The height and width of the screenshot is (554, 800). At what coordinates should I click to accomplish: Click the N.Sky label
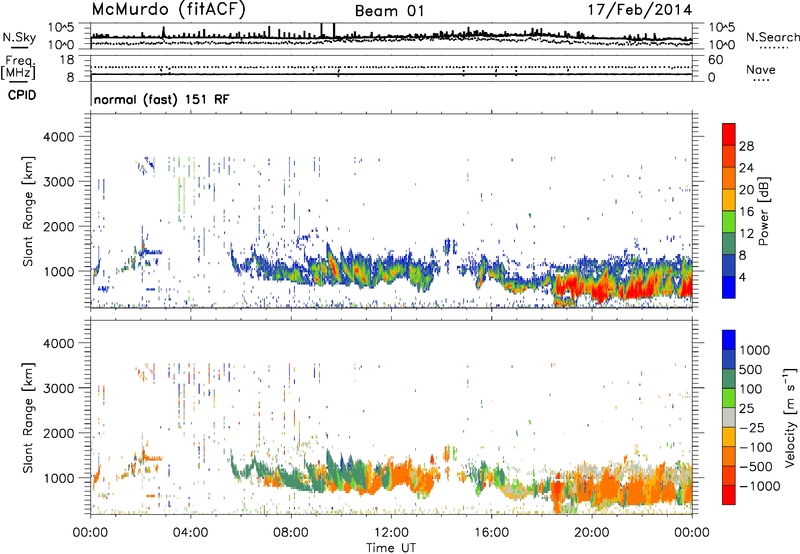19,37
